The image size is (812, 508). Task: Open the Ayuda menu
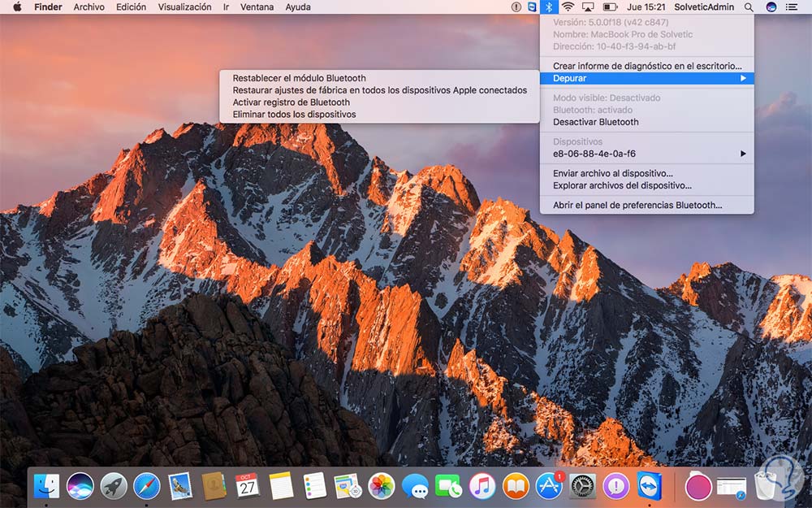tap(298, 7)
